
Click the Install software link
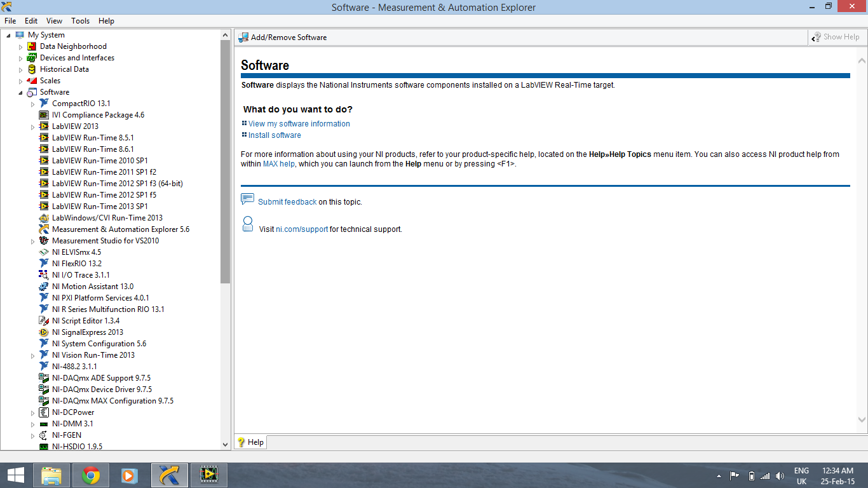pos(275,135)
